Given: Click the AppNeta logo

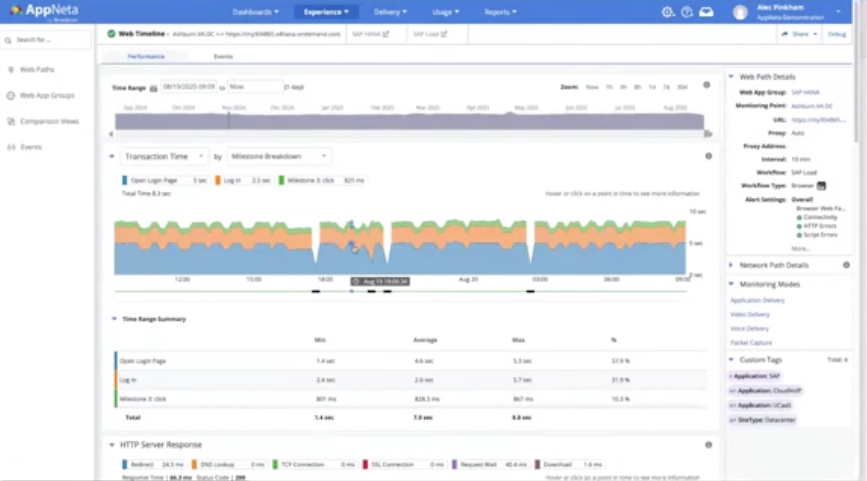Looking at the screenshot, I should tap(44, 11).
